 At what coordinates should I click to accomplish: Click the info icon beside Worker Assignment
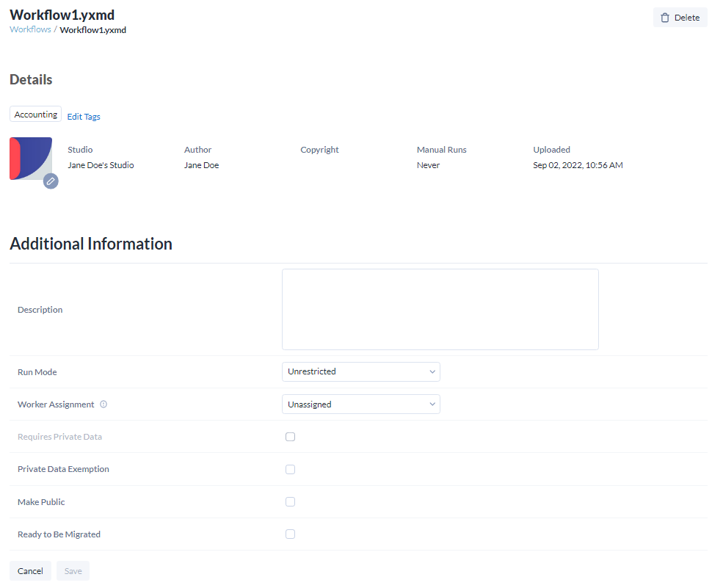click(x=103, y=404)
